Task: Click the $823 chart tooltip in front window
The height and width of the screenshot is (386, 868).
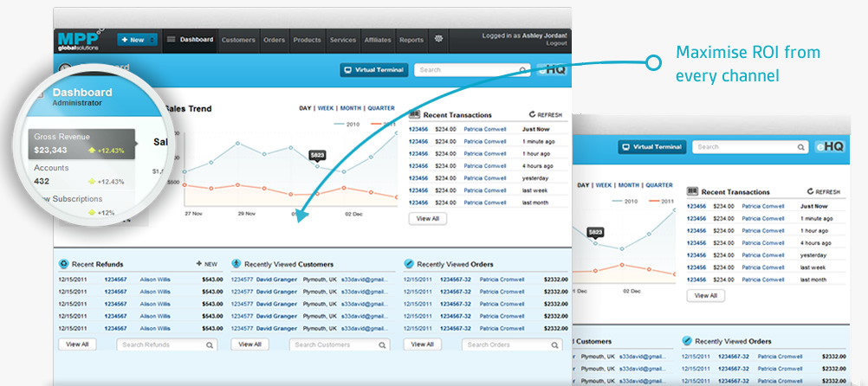Action: pos(317,156)
